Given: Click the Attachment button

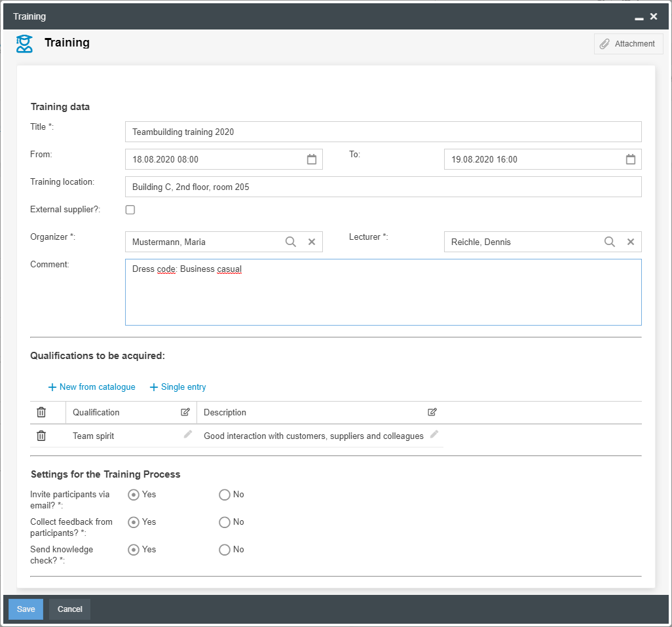Looking at the screenshot, I should pos(628,44).
